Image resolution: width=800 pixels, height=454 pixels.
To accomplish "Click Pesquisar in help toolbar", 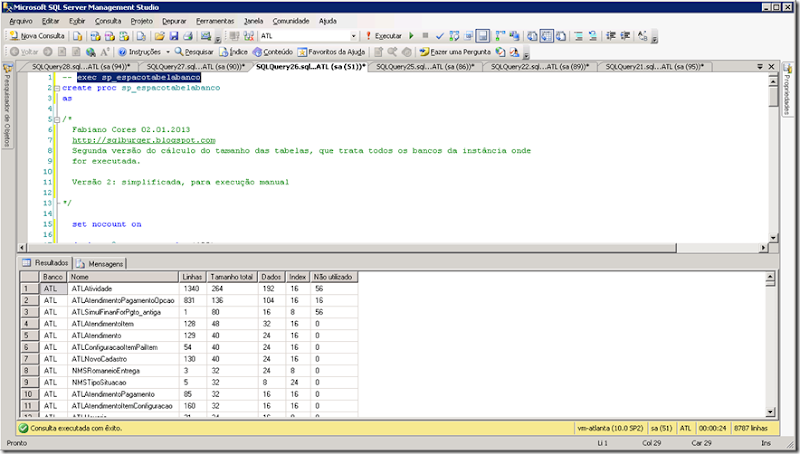I will pyautogui.click(x=194, y=52).
